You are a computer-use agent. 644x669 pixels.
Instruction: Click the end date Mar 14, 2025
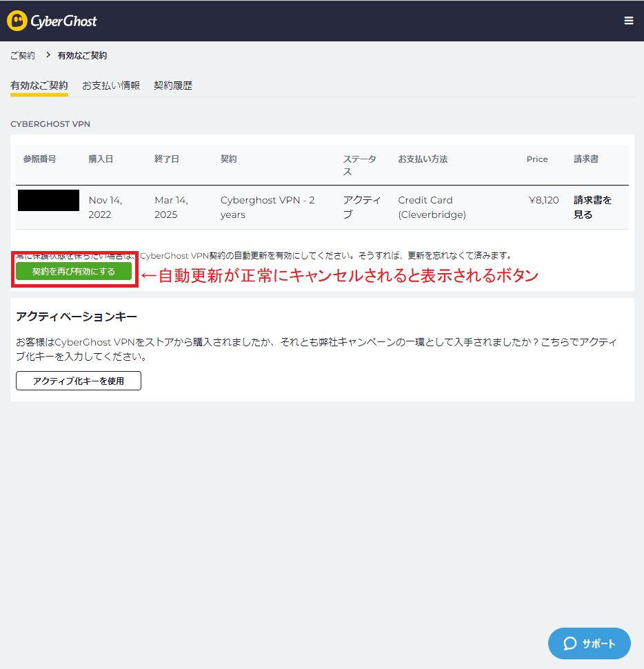pyautogui.click(x=171, y=208)
